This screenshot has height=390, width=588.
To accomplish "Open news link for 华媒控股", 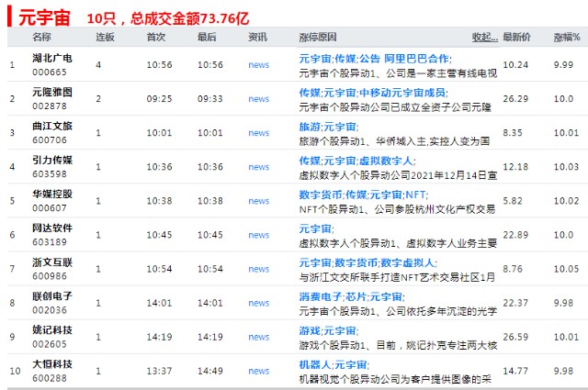I will pos(259,201).
